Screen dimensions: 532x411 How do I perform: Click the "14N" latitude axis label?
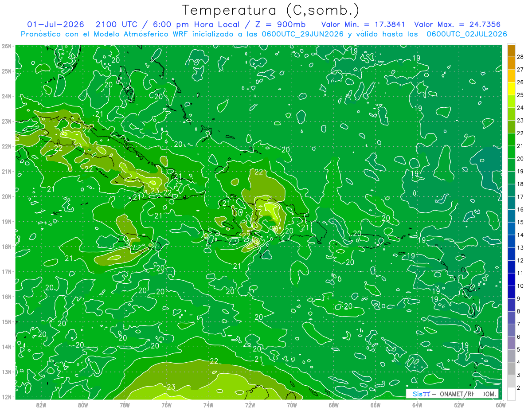6,347
